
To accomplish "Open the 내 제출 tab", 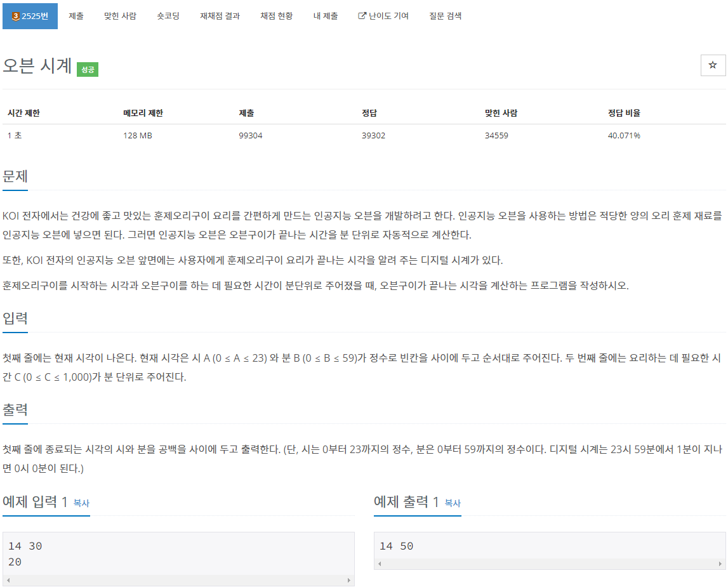I will click(x=326, y=16).
